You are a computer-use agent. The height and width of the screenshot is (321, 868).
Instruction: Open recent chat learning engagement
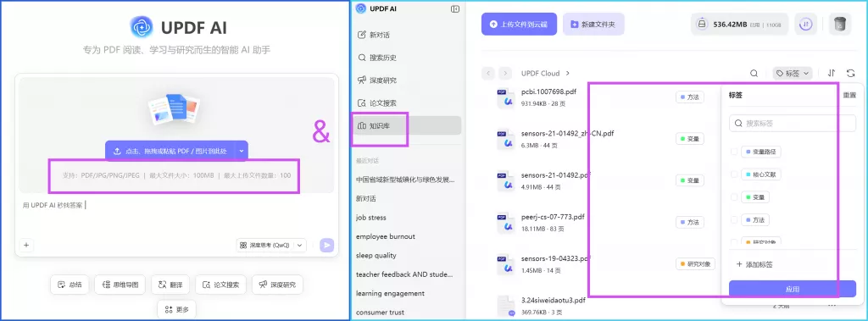tap(390, 293)
